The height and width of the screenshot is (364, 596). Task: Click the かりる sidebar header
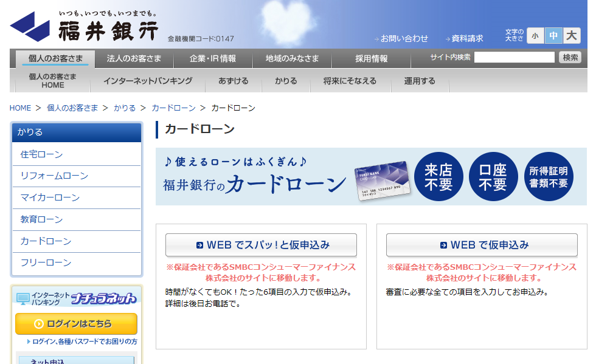[x=77, y=132]
